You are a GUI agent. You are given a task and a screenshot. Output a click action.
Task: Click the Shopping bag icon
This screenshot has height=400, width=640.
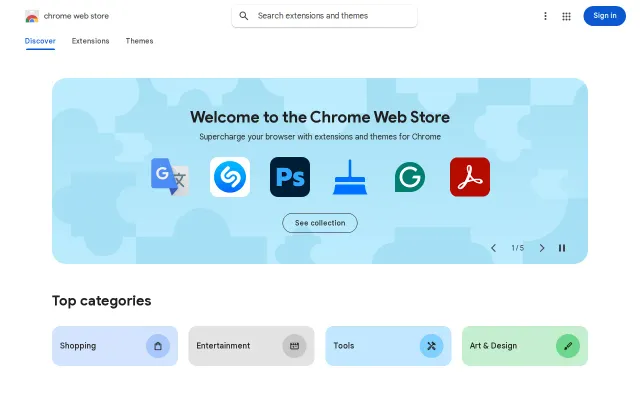158,346
